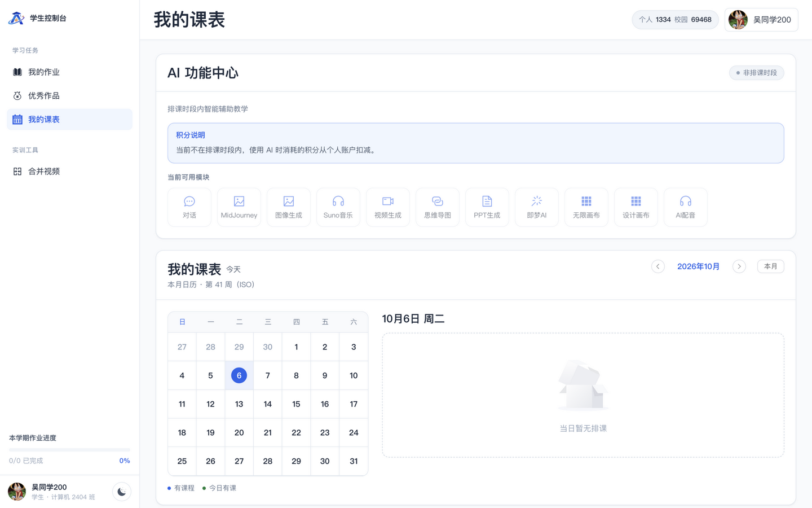Launch the MidJourney module
812x508 pixels.
click(239, 207)
